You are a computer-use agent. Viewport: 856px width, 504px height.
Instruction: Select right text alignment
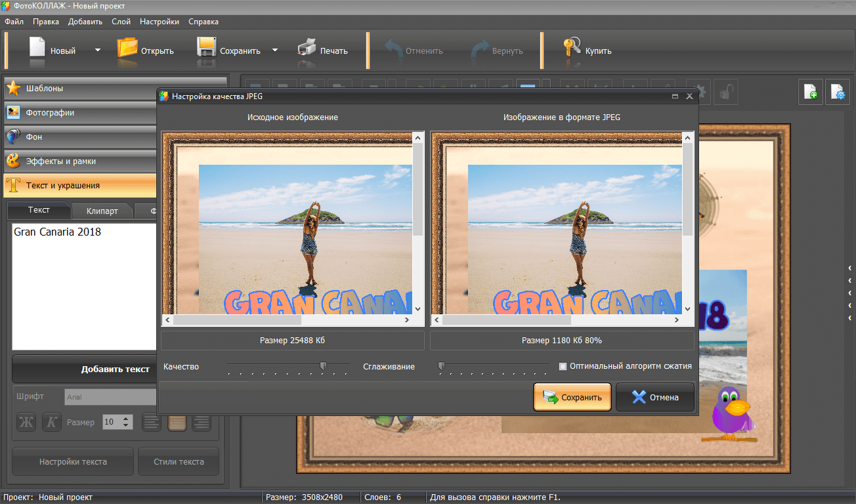(201, 423)
